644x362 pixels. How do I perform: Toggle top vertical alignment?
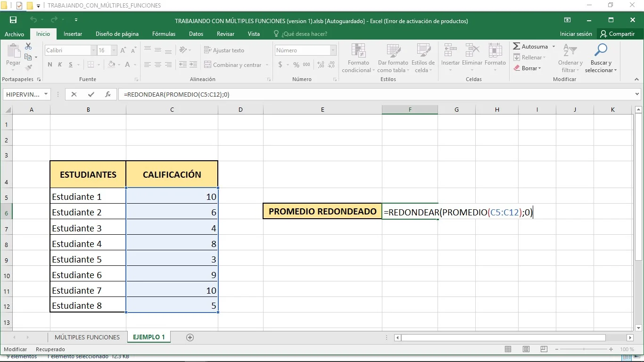tap(148, 50)
